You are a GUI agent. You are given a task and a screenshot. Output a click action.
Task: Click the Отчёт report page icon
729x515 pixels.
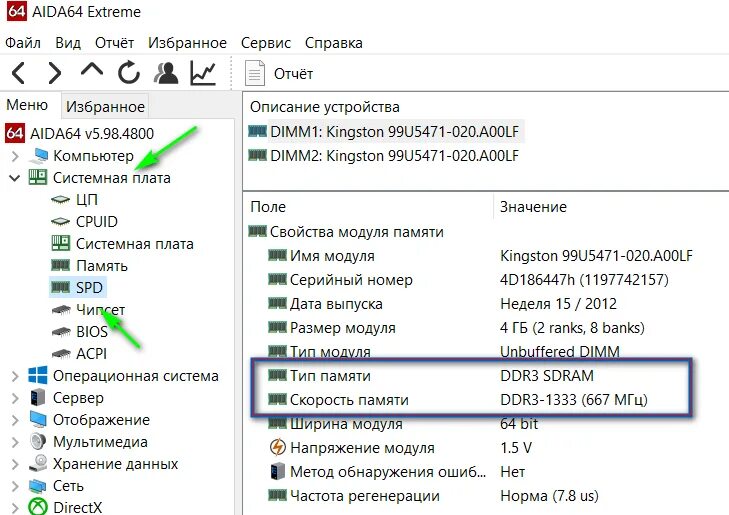coord(255,73)
